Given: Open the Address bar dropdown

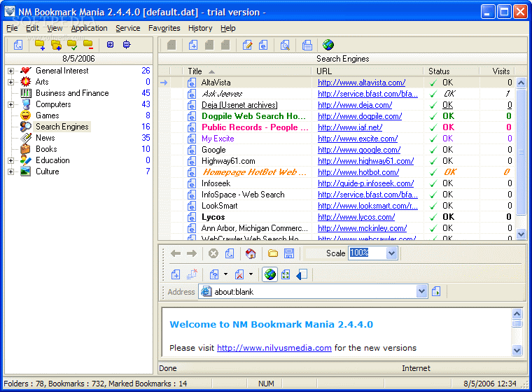Looking at the screenshot, I should tap(421, 291).
